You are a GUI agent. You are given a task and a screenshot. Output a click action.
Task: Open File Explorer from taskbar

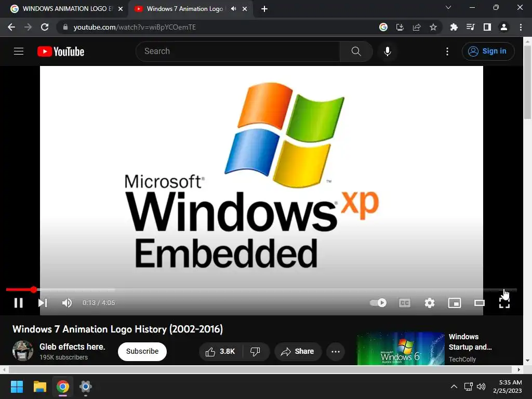coord(39,387)
